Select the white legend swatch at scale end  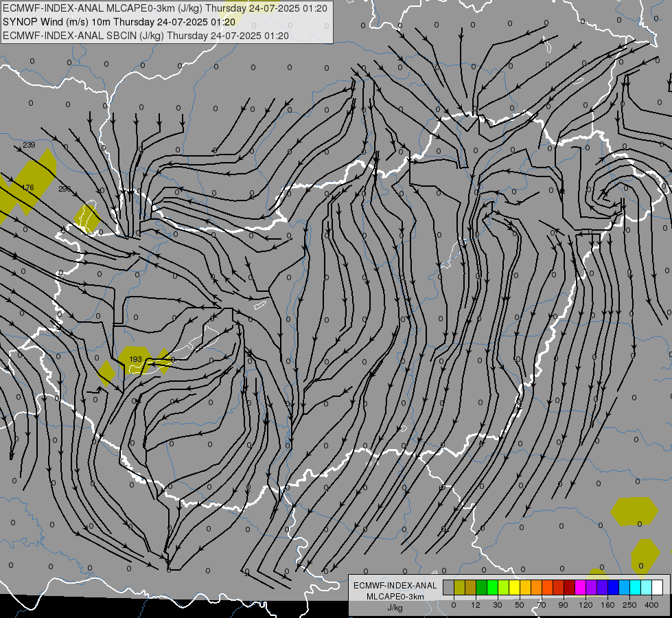click(657, 588)
